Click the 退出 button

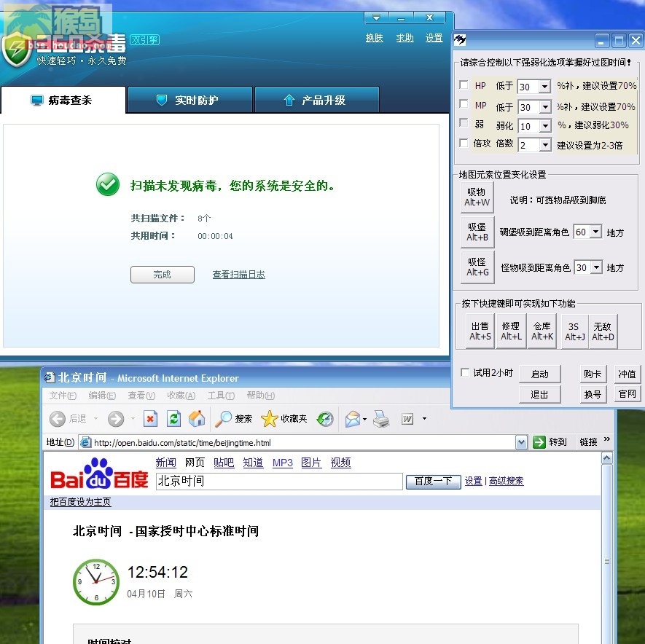click(x=540, y=394)
